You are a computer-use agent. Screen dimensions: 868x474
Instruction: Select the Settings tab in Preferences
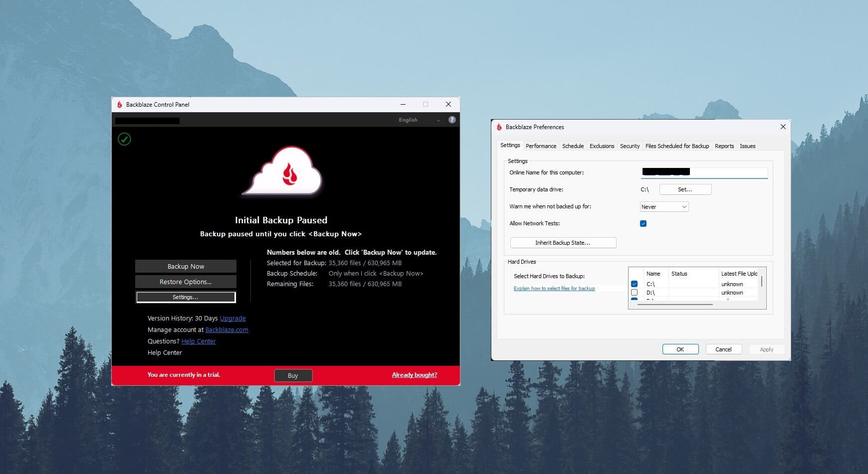point(510,145)
